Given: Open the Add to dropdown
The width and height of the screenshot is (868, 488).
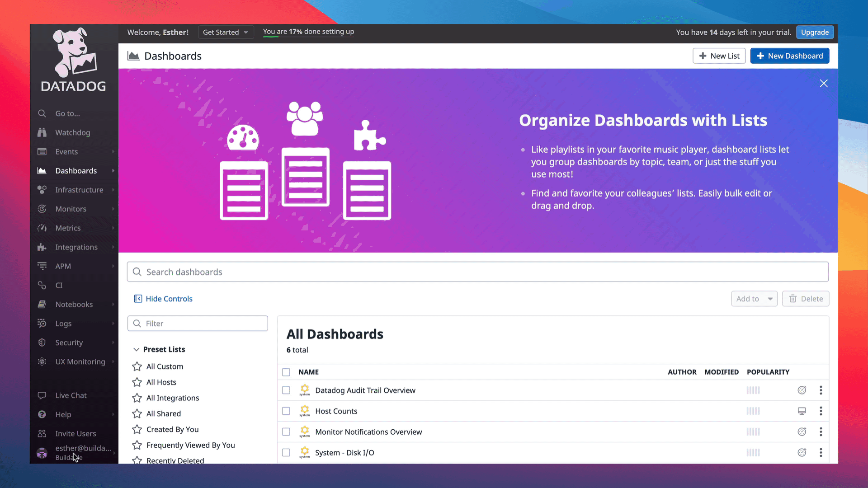Looking at the screenshot, I should (x=754, y=299).
